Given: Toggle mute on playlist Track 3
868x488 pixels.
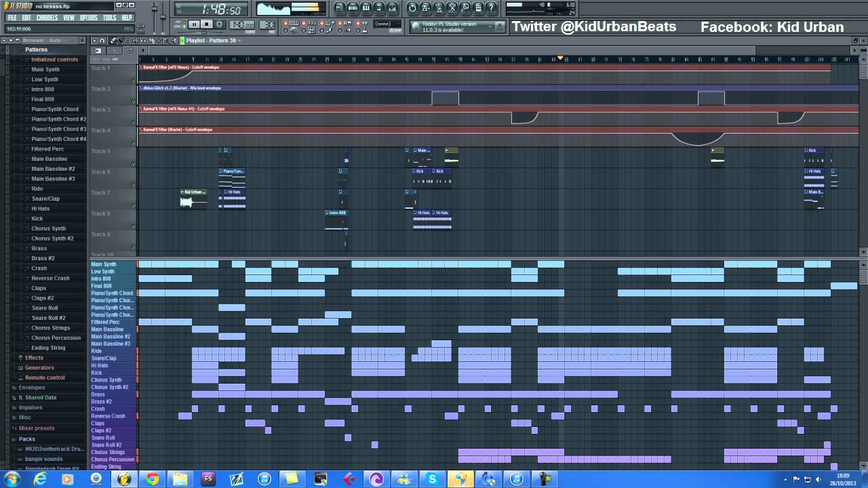Looking at the screenshot, I should pos(133,122).
